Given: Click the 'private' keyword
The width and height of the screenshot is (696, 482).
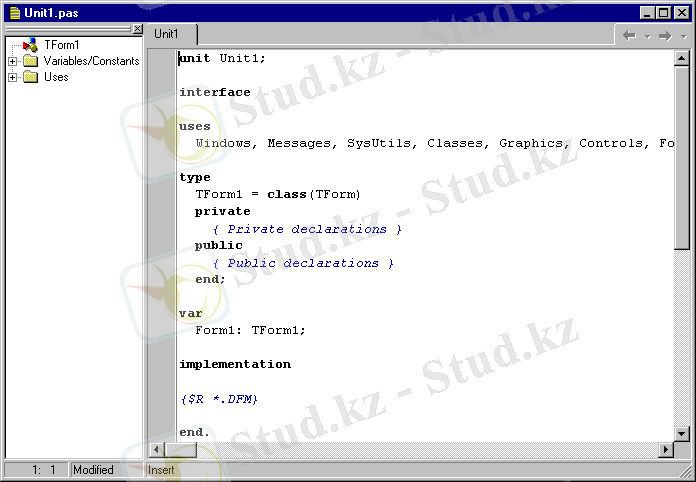Looking at the screenshot, I should pos(222,211).
